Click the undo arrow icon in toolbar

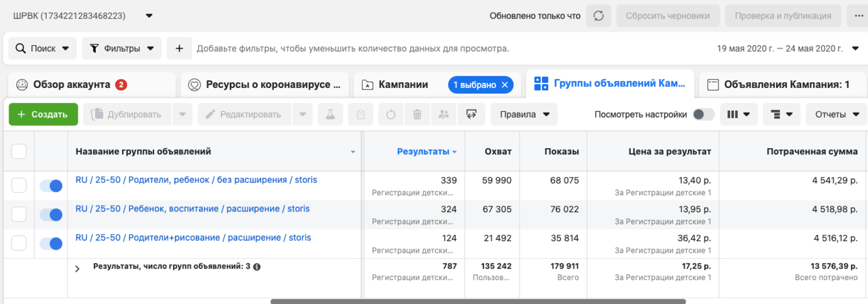click(x=391, y=114)
